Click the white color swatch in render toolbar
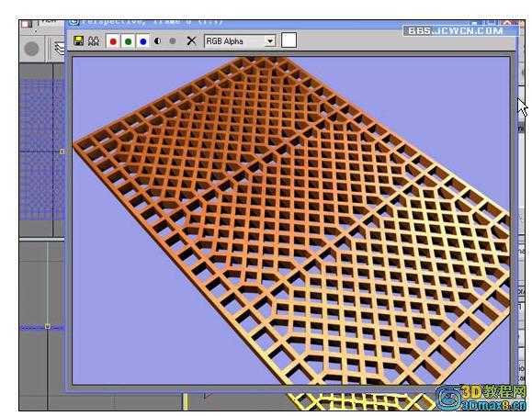This screenshot has height=416, width=532. coord(289,40)
